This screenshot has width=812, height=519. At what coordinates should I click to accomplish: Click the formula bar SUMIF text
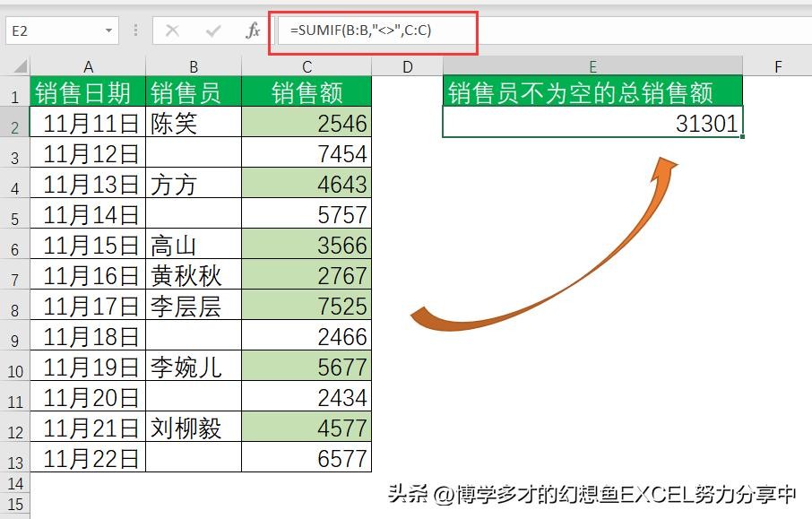tap(360, 30)
